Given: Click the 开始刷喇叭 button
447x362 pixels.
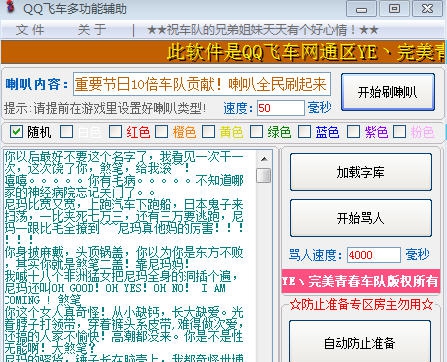Looking at the screenshot, I should (x=388, y=92).
